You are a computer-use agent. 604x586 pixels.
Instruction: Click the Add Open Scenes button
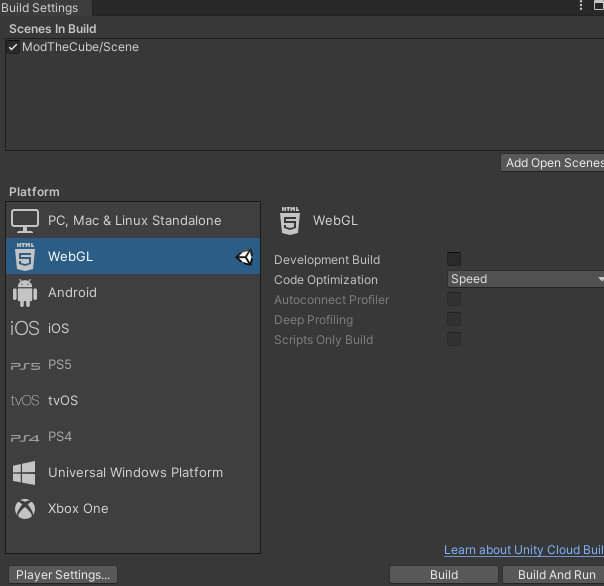[552, 163]
